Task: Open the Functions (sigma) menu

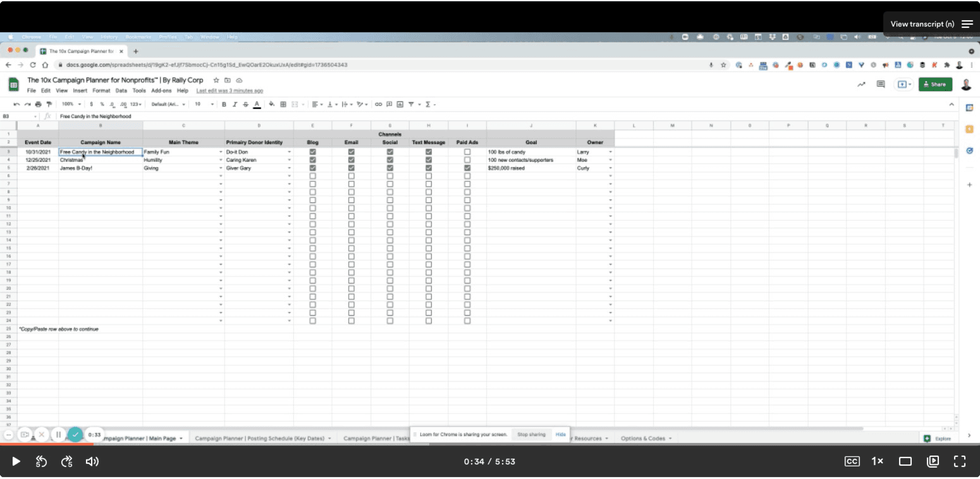Action: [x=427, y=104]
